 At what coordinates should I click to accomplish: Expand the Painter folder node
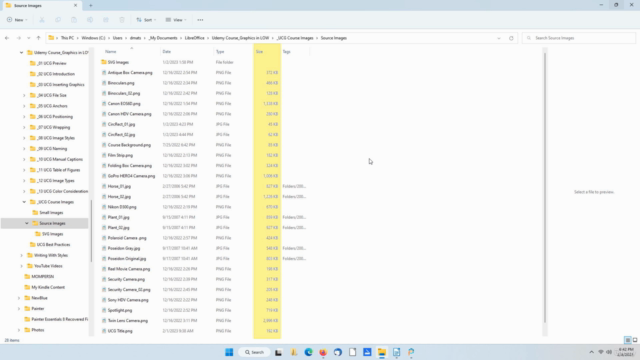click(x=19, y=309)
